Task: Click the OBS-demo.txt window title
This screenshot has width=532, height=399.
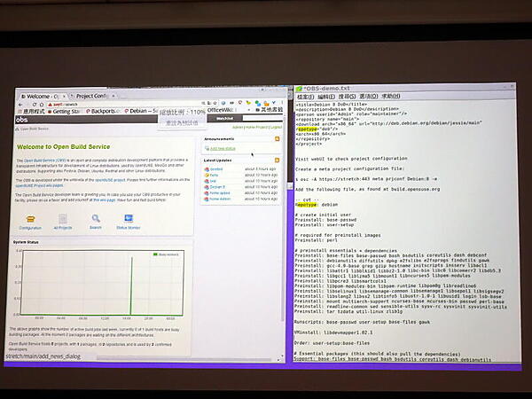Action: tap(326, 89)
